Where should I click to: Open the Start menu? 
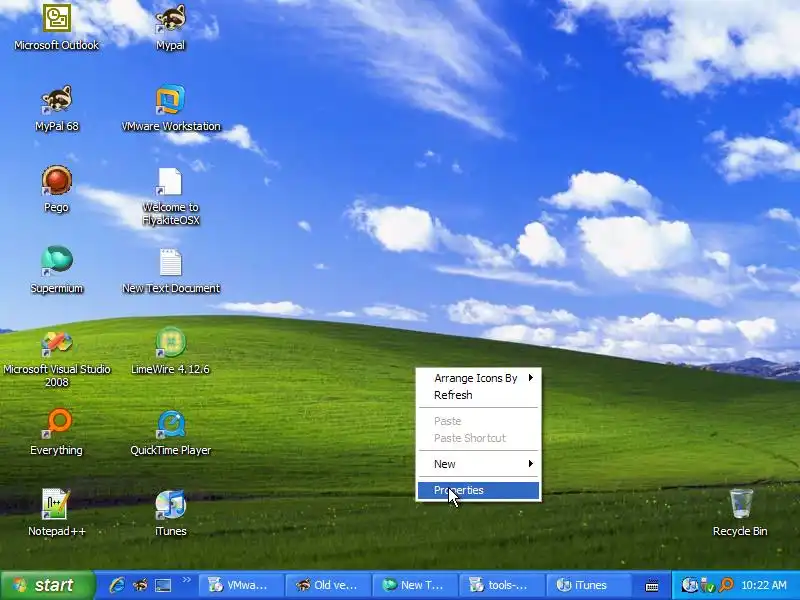47,585
